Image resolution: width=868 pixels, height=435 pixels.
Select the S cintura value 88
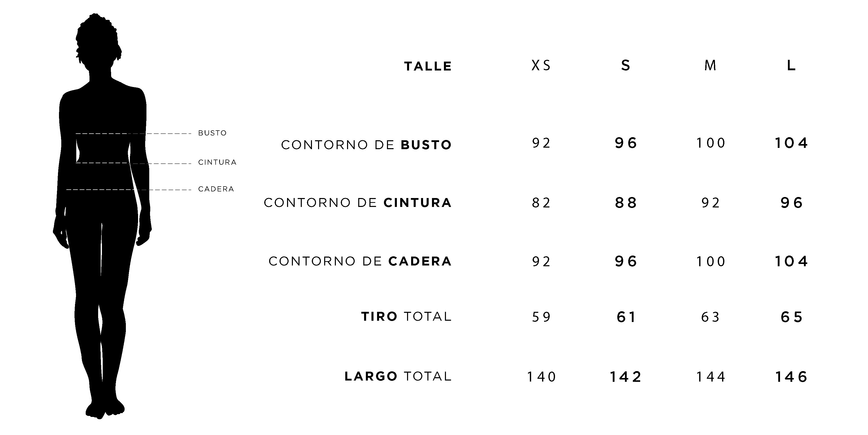click(x=626, y=203)
